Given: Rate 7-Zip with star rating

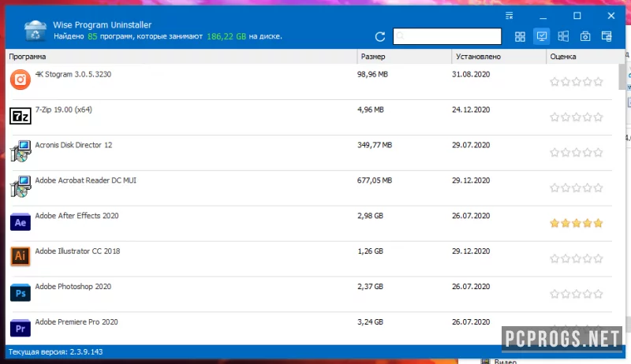Looking at the screenshot, I should pyautogui.click(x=577, y=117).
